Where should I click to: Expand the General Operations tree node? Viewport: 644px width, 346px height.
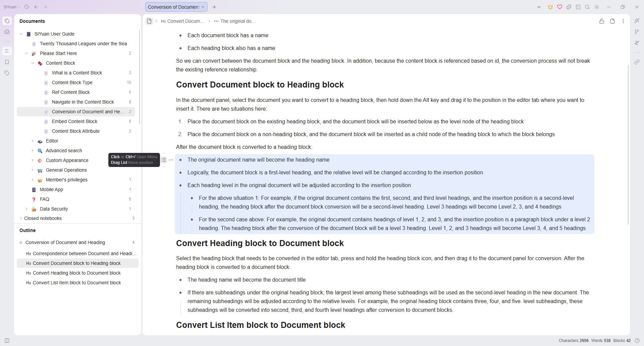pos(33,170)
